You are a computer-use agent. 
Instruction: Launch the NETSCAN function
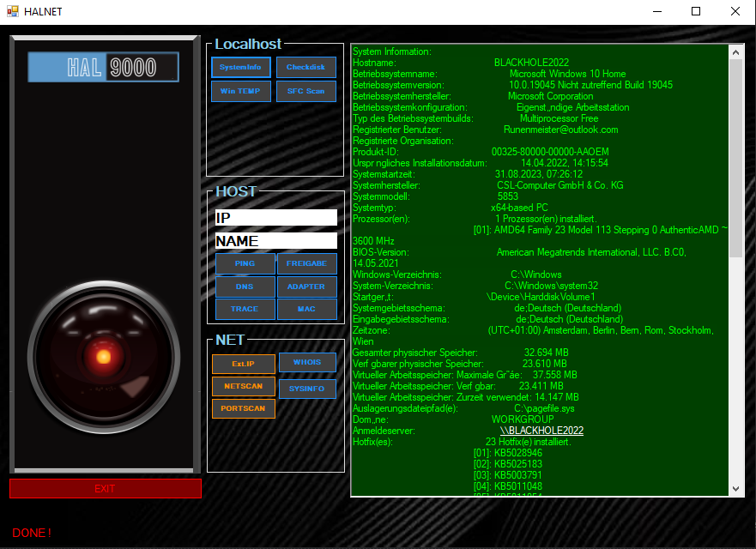pos(244,386)
